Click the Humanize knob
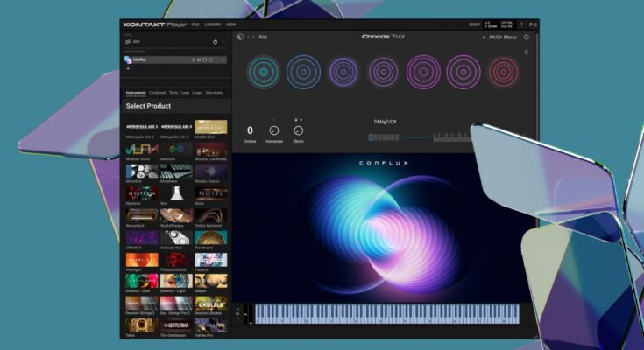This screenshot has height=350, width=644. [x=274, y=130]
